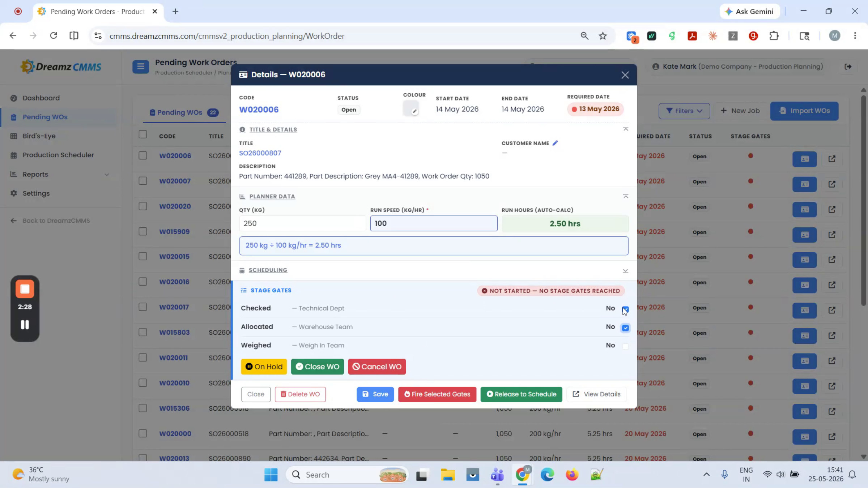Open View Details link

click(x=597, y=394)
